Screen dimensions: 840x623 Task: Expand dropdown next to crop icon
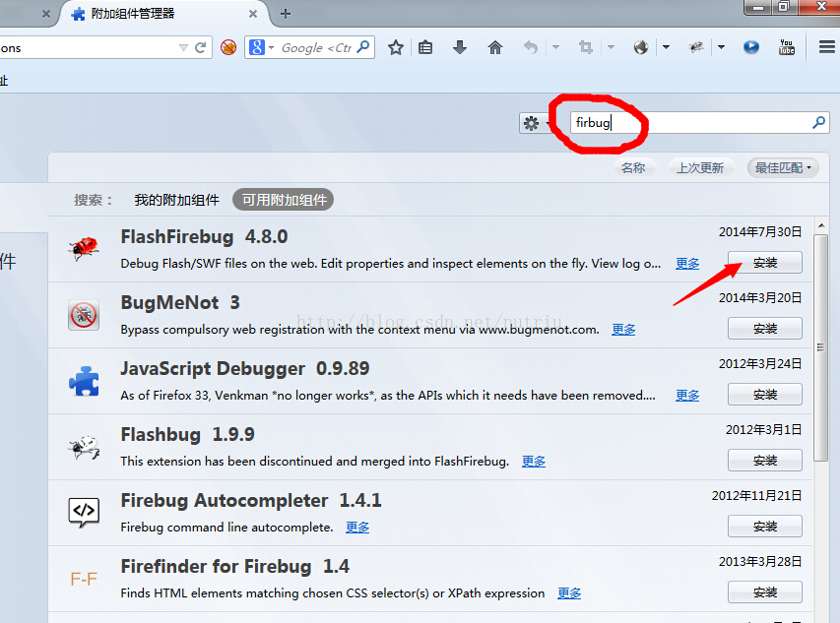611,47
